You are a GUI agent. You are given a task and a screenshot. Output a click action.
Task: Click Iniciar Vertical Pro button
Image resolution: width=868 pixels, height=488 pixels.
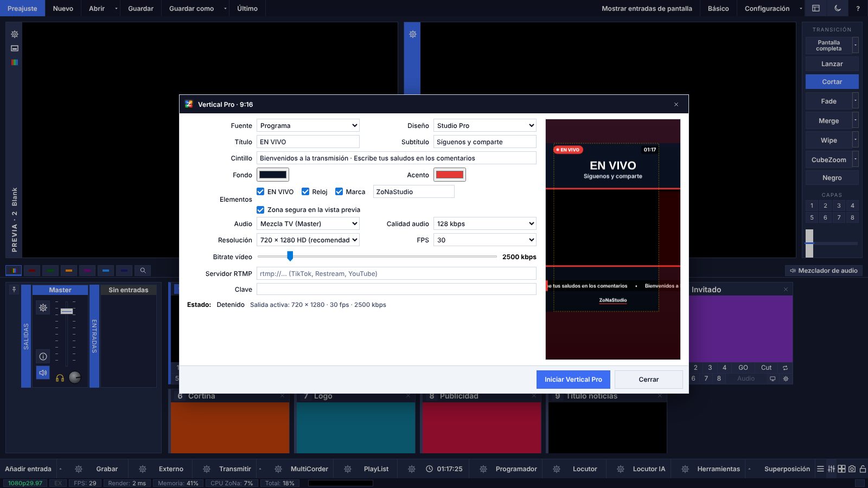[573, 380]
